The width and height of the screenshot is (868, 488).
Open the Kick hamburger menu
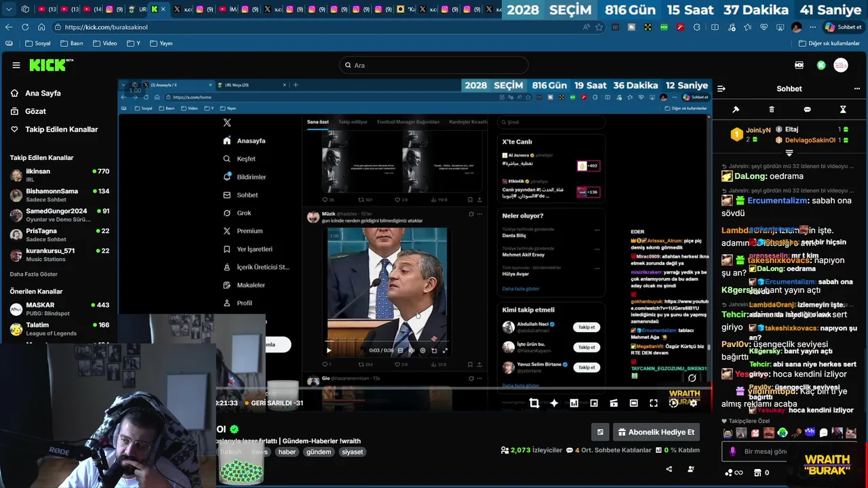coord(16,65)
